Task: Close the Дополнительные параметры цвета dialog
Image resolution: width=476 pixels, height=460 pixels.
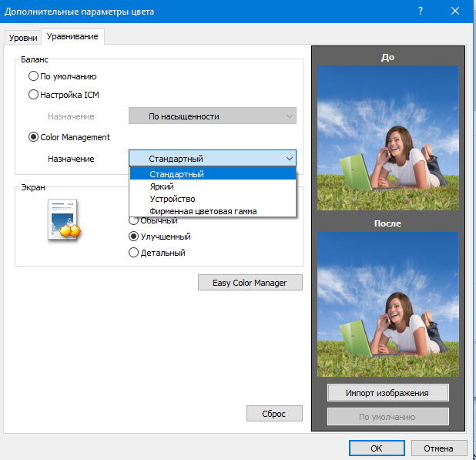Action: (455, 12)
